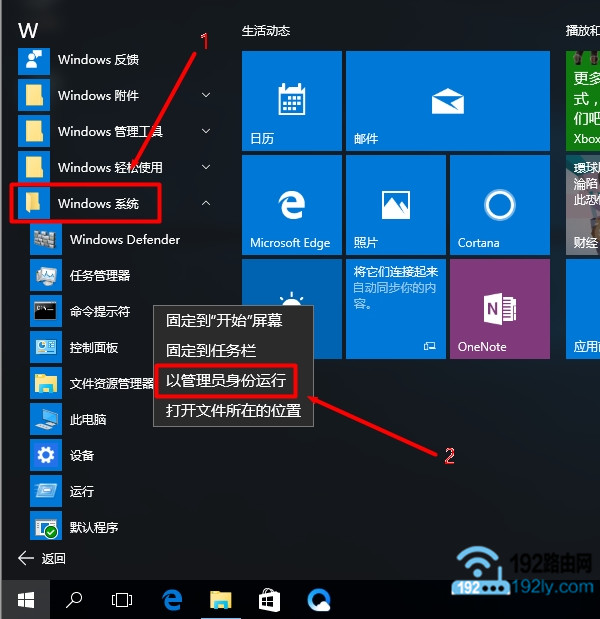Open the 设备 gear icon
600x619 pixels.
point(46,455)
